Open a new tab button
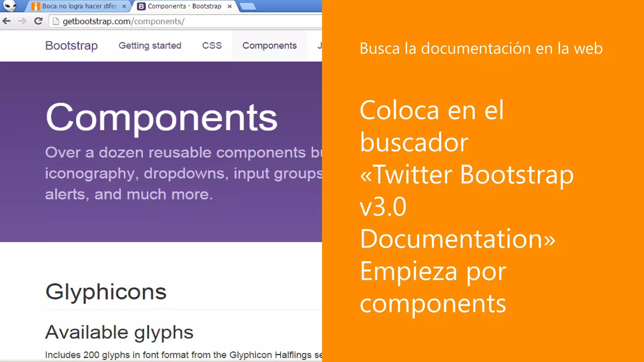Screen dimensions: 644x362 tap(248, 6)
